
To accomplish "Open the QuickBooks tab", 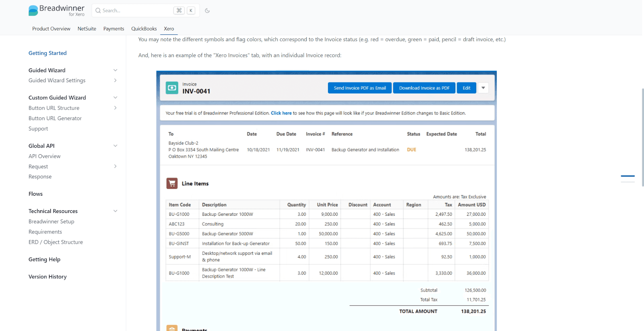I will coord(144,29).
